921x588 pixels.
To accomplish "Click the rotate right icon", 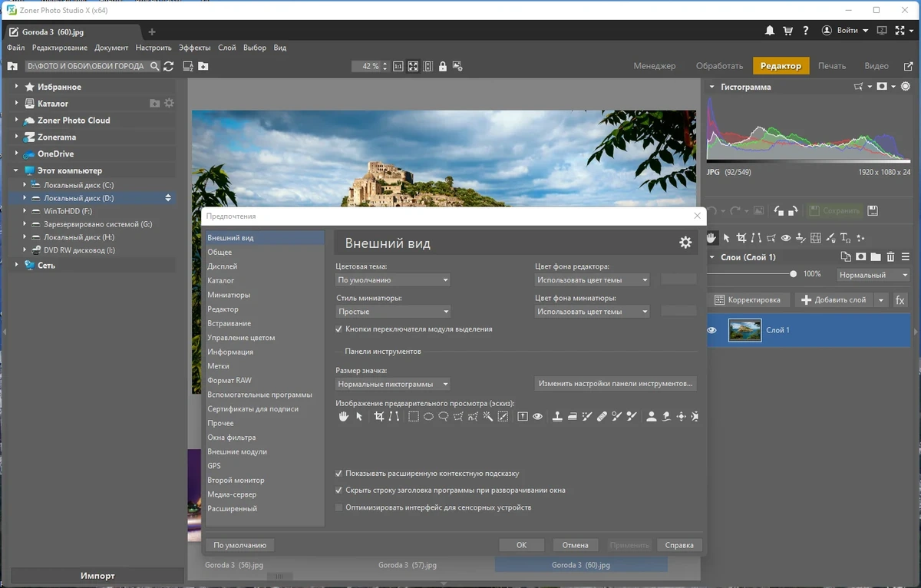I will [x=794, y=210].
